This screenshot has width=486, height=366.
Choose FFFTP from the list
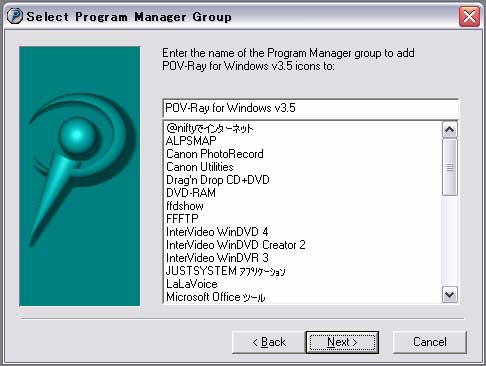[182, 219]
